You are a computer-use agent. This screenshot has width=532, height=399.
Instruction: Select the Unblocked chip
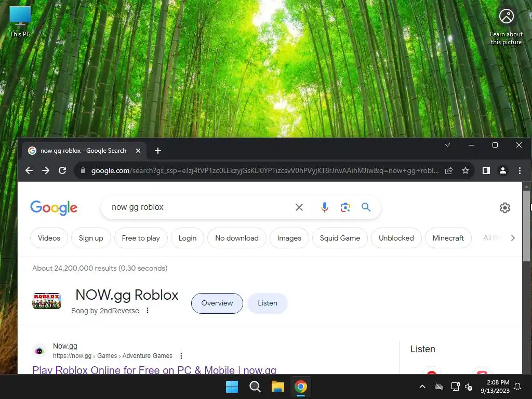coord(396,238)
